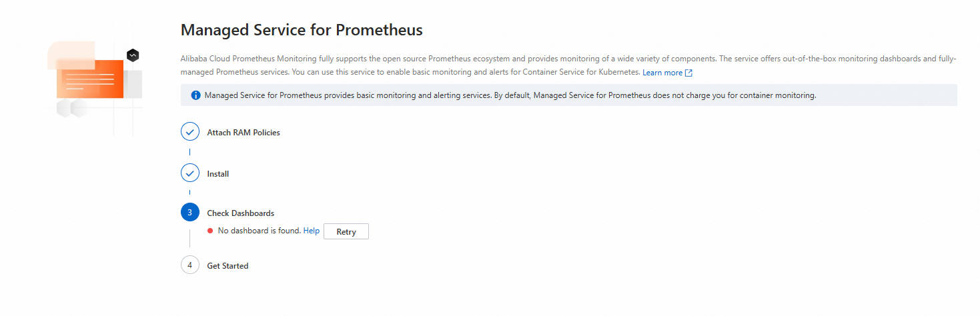Click the gray hexagons in the illustration
The image size is (980, 316).
[72, 108]
